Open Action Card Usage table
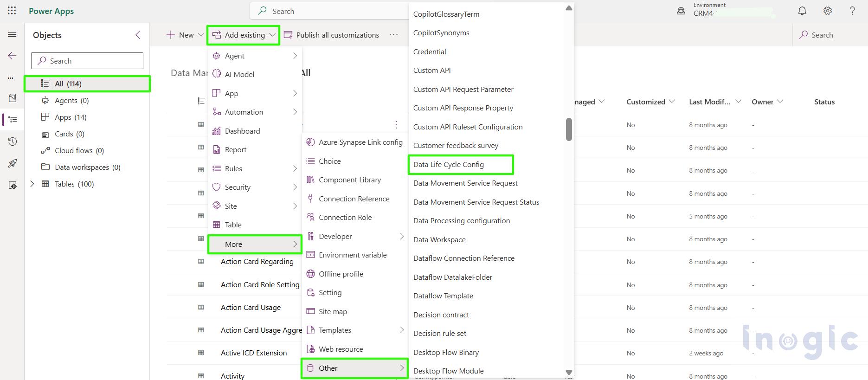Screen dimensions: 868x380 (x=251, y=307)
